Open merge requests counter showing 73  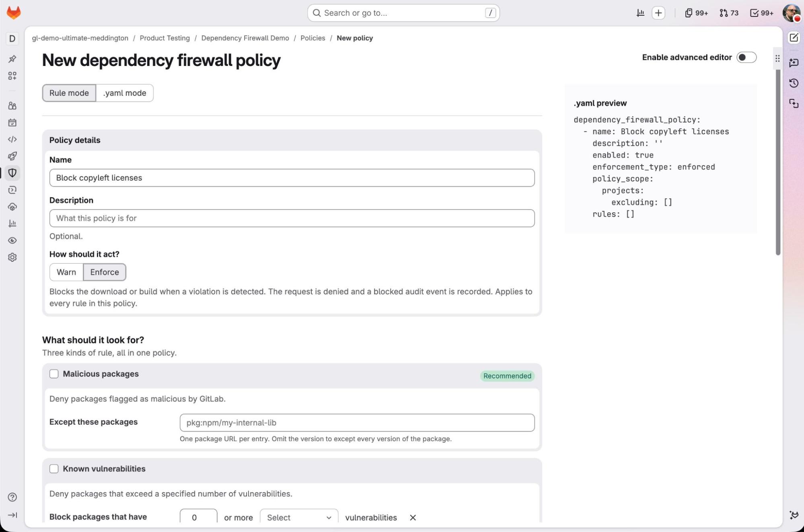729,13
